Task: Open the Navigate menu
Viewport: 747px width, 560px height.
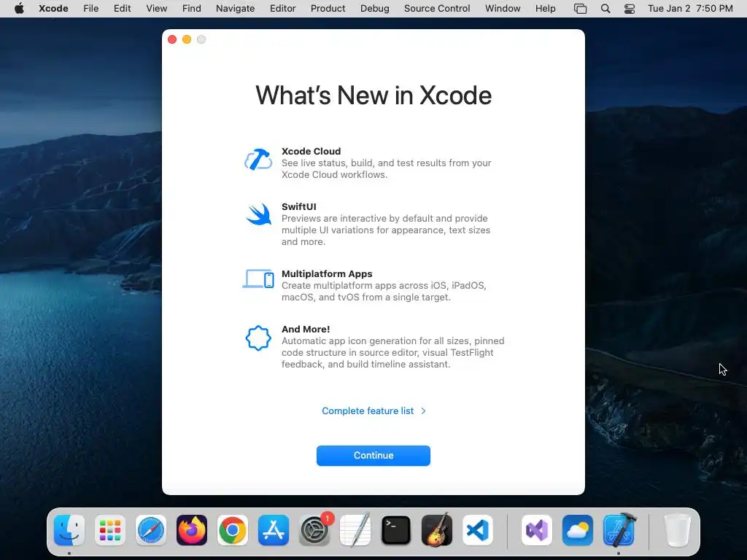Action: (236, 9)
